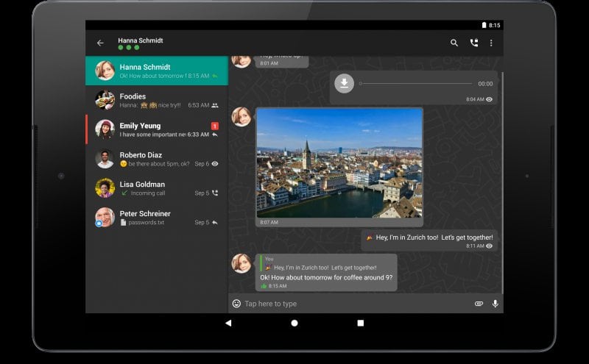Click the reply arrow on Peter Schreiner row
The image size is (589, 364).
point(215,222)
